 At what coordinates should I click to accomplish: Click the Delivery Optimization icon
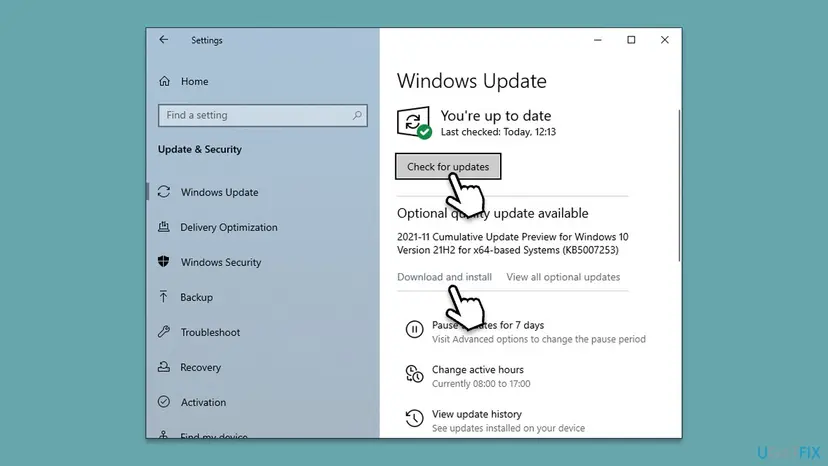click(x=164, y=227)
